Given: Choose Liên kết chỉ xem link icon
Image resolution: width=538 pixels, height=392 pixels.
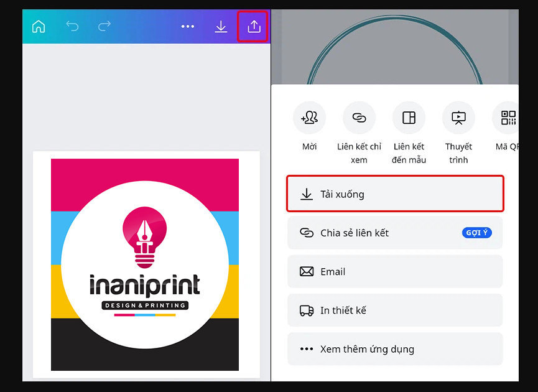Looking at the screenshot, I should 359,118.
